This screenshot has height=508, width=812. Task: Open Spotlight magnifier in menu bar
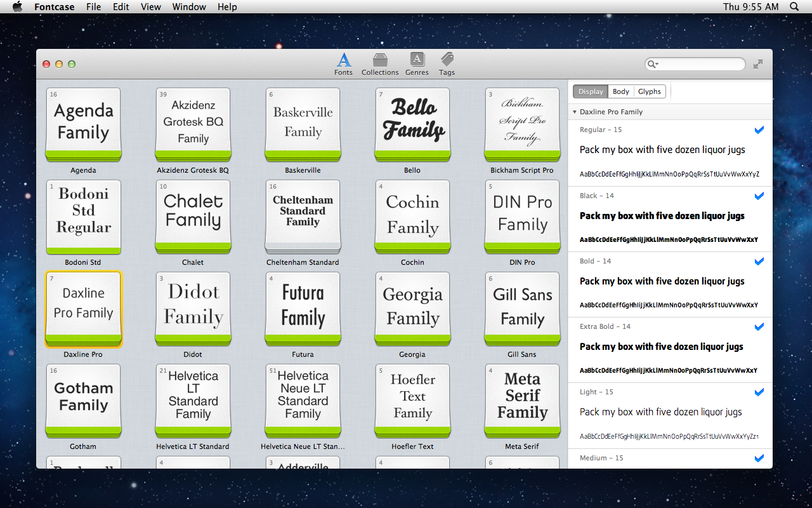pos(794,7)
